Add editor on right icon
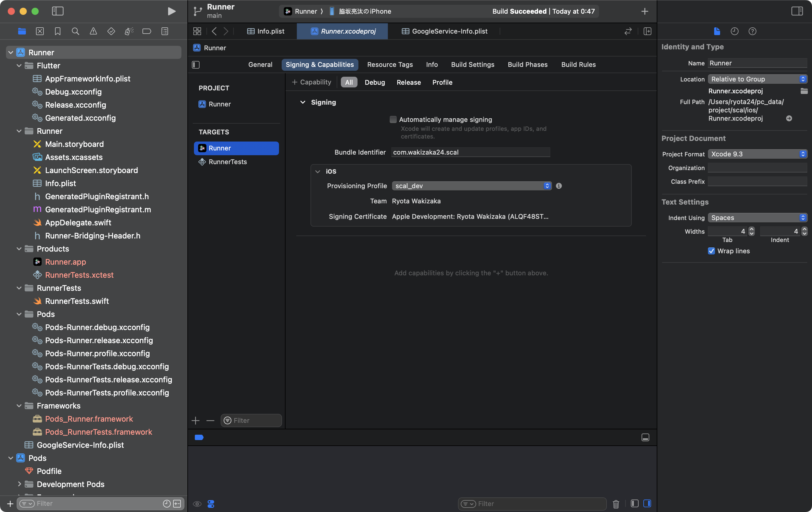This screenshot has height=512, width=812. coord(647,31)
